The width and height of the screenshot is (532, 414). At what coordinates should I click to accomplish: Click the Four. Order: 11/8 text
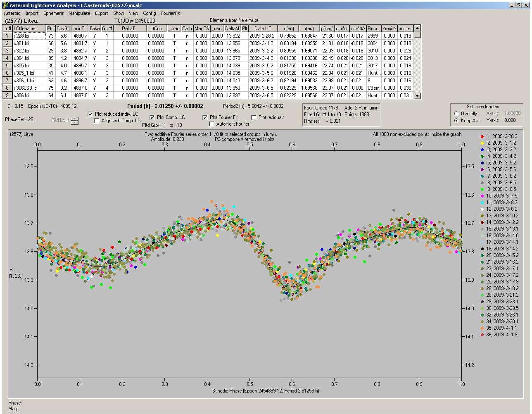[x=321, y=108]
